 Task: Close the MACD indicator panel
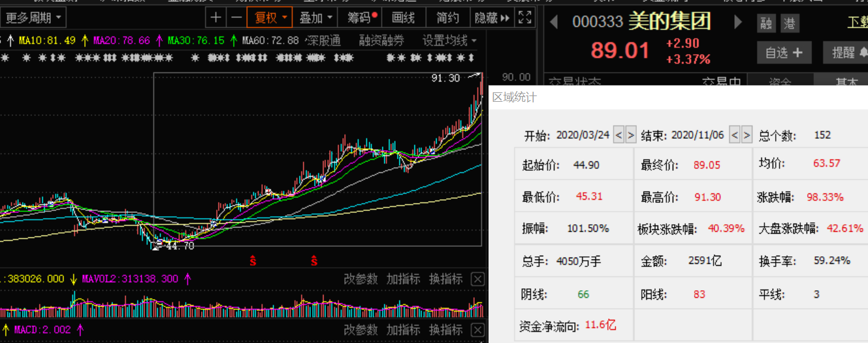click(x=477, y=330)
